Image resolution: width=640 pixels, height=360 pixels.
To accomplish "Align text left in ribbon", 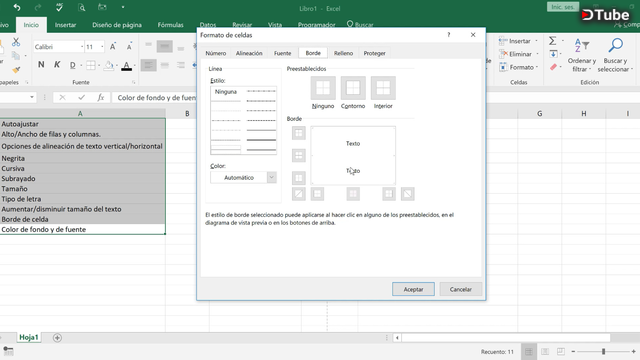I will pos(149,65).
